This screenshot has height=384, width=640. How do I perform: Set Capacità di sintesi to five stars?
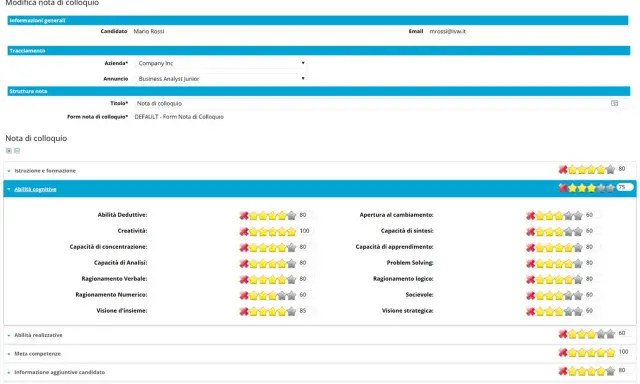click(x=578, y=231)
